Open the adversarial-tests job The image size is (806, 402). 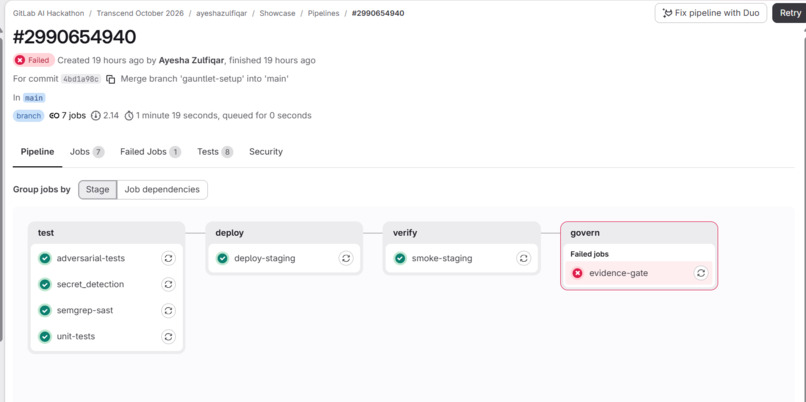tap(91, 258)
